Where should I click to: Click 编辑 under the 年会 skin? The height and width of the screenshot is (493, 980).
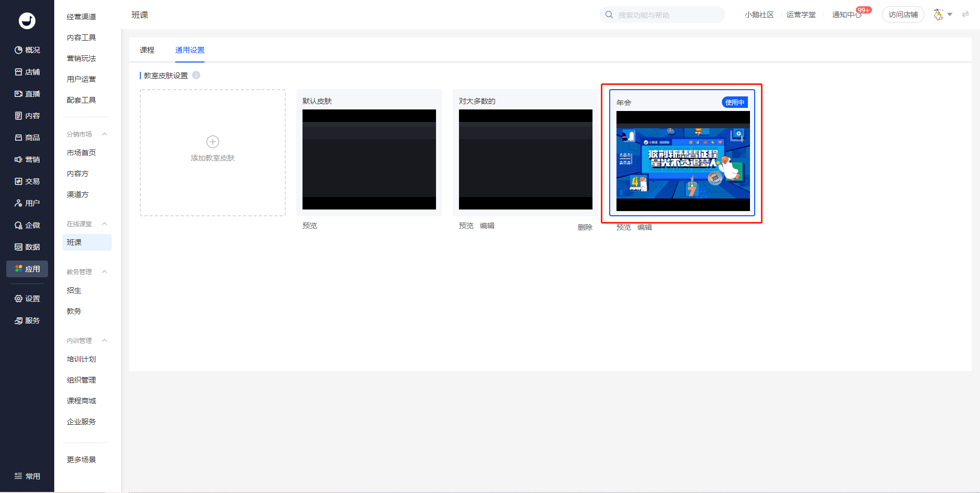point(645,227)
